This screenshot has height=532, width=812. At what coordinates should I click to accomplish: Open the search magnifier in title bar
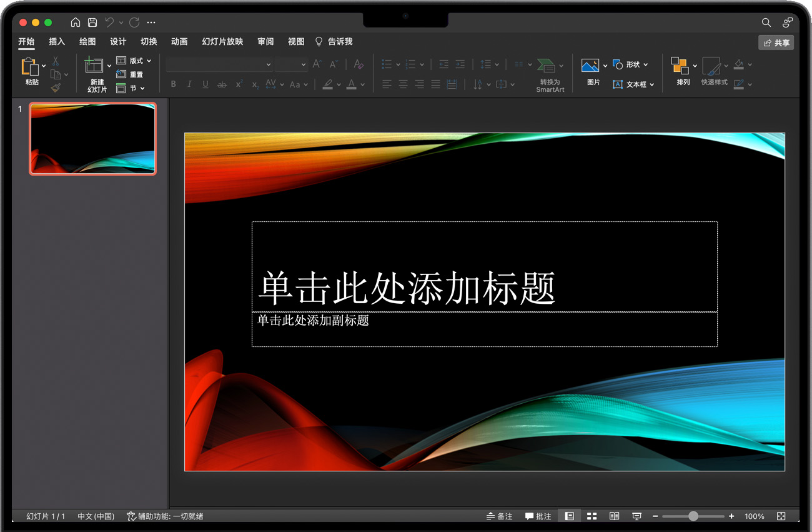(766, 23)
